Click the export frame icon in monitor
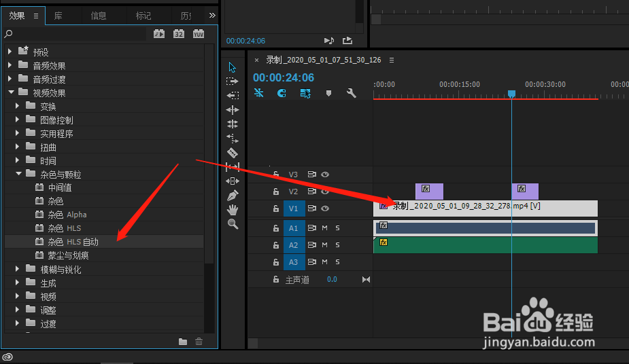The width and height of the screenshot is (629, 364). click(347, 41)
